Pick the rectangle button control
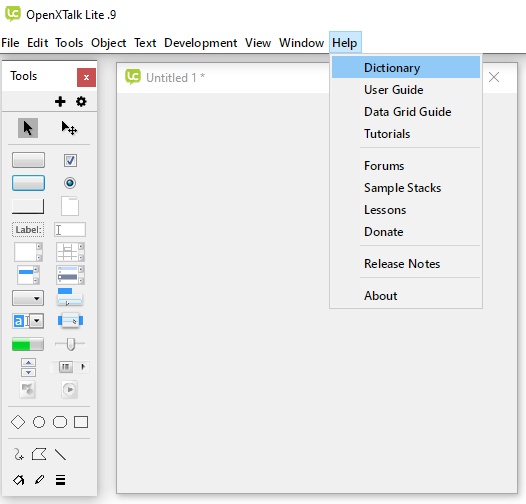The width and height of the screenshot is (526, 504). coord(28,206)
